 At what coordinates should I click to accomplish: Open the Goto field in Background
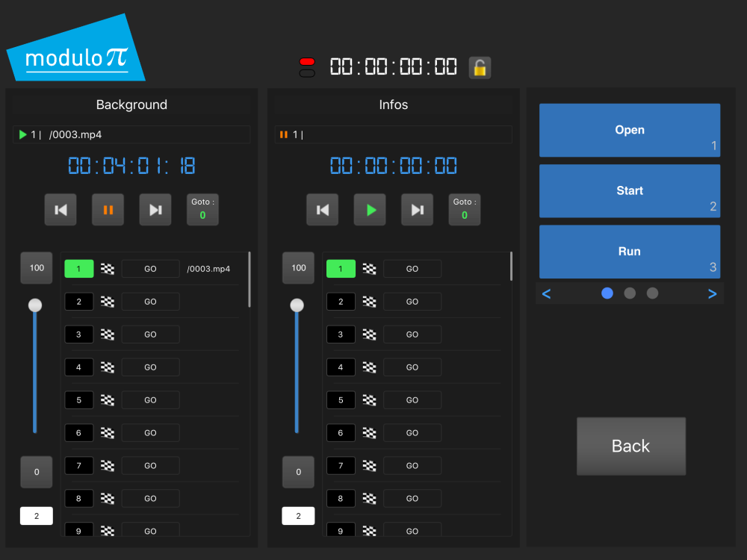(x=202, y=210)
